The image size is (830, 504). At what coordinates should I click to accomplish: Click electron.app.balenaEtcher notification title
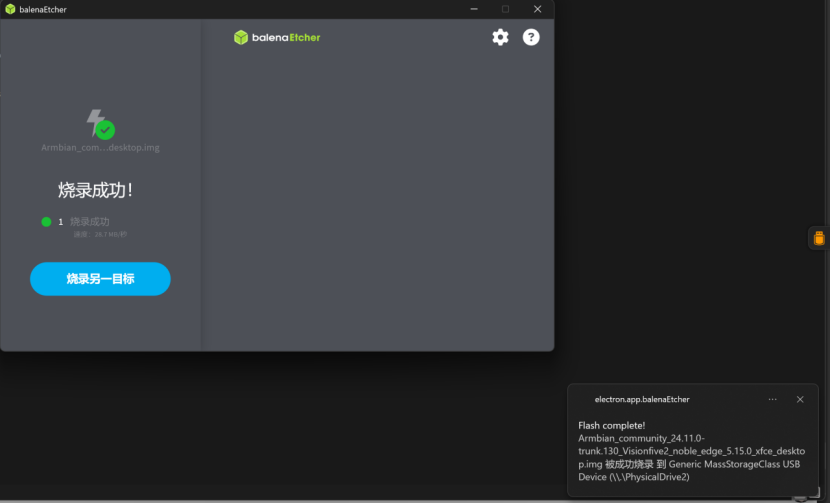coord(641,399)
